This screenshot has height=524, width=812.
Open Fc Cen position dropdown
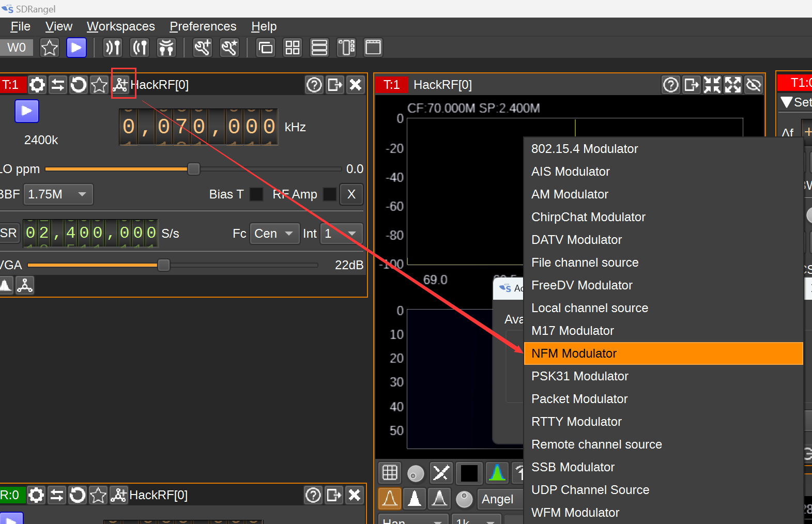point(274,234)
